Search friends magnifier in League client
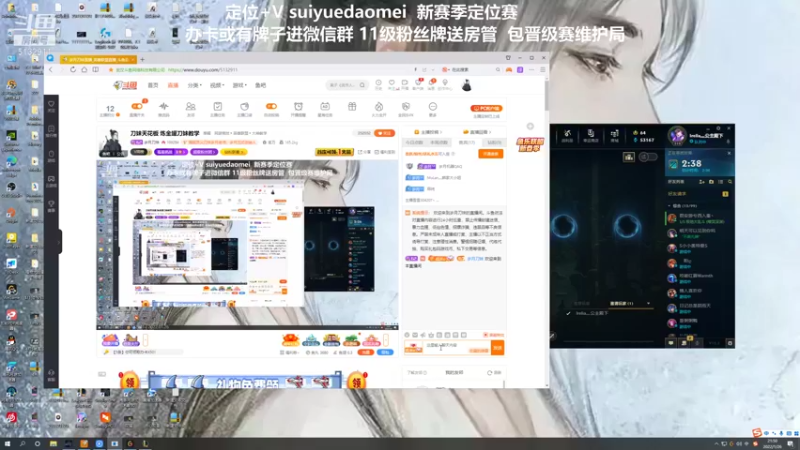The image size is (800, 450). point(730,182)
